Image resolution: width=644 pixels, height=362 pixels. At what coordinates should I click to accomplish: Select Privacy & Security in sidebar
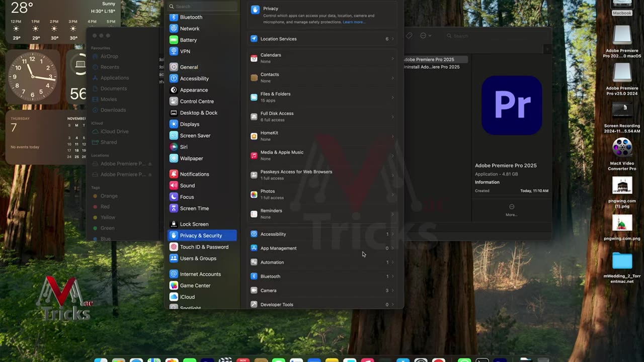[202, 235]
